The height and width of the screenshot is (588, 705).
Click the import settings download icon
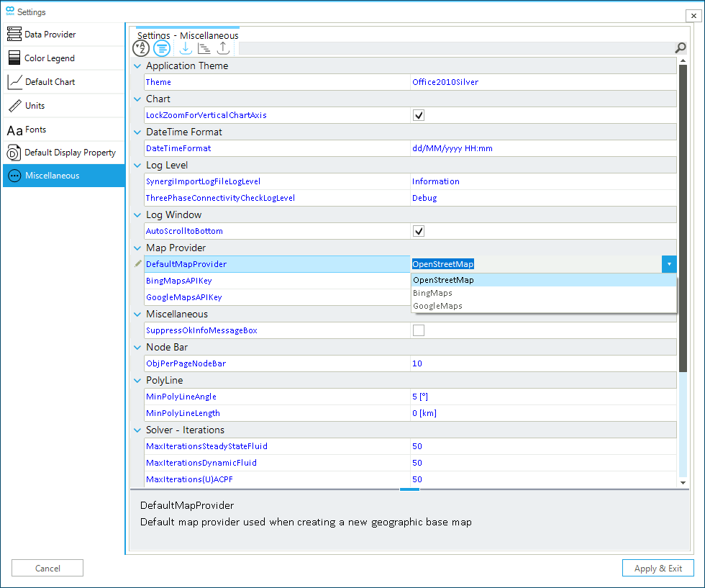tap(185, 48)
